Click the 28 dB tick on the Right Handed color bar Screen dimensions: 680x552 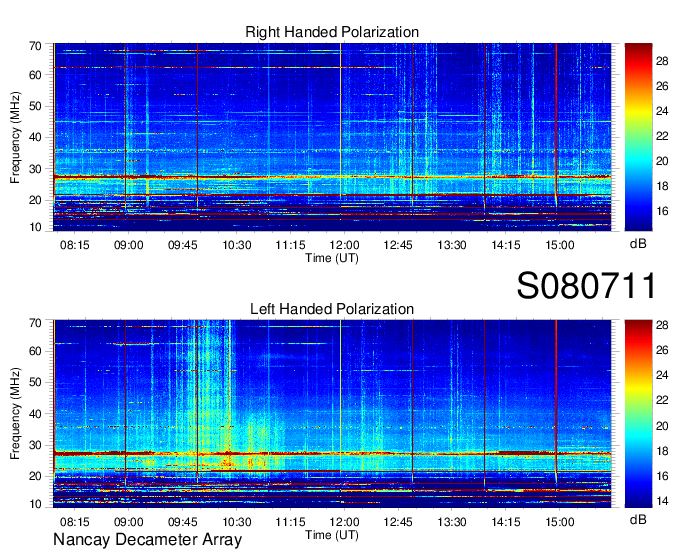point(662,61)
